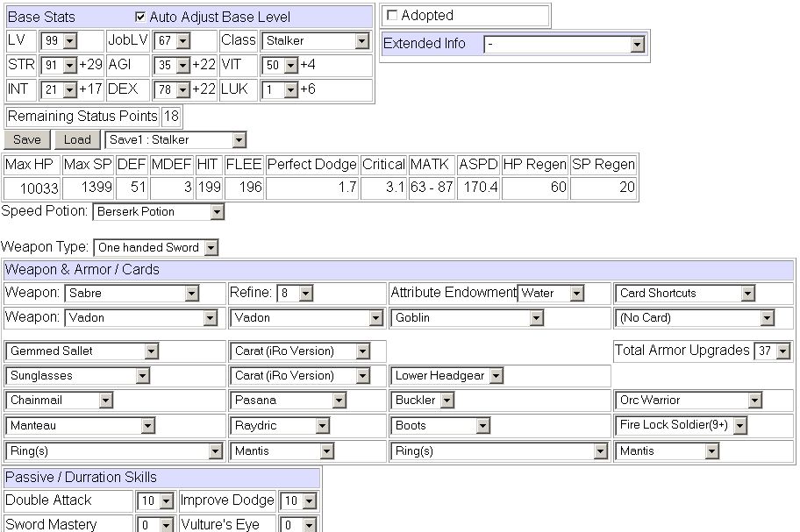Open the Chainmail armor dropdown
Screen dimensions: 800x532
click(59, 400)
